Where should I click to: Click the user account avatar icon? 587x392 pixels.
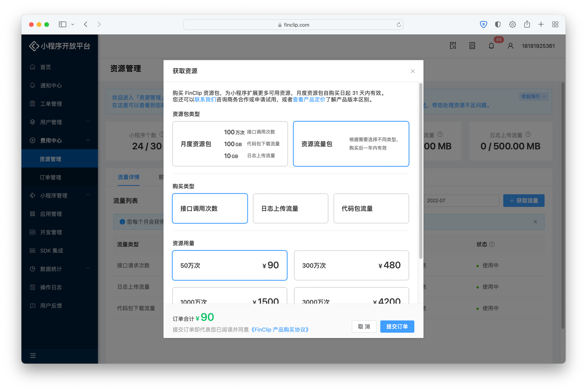click(x=510, y=46)
